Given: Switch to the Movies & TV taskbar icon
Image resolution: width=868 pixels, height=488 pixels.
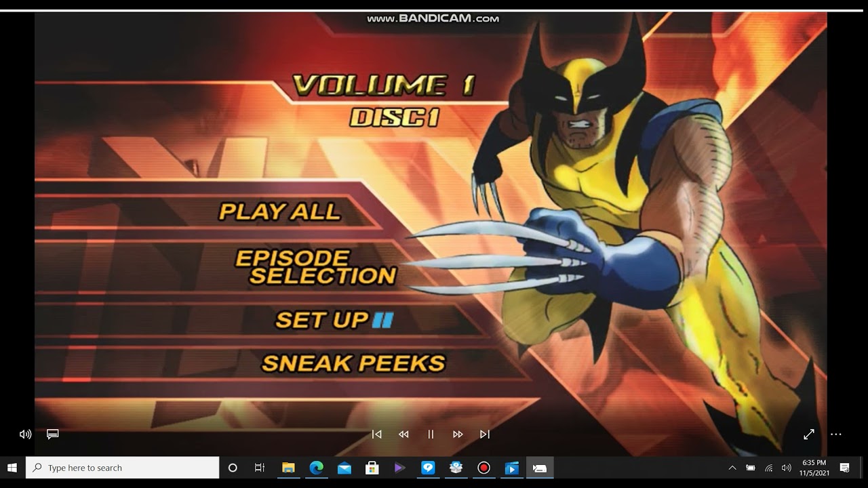Looking at the screenshot, I should tap(511, 468).
